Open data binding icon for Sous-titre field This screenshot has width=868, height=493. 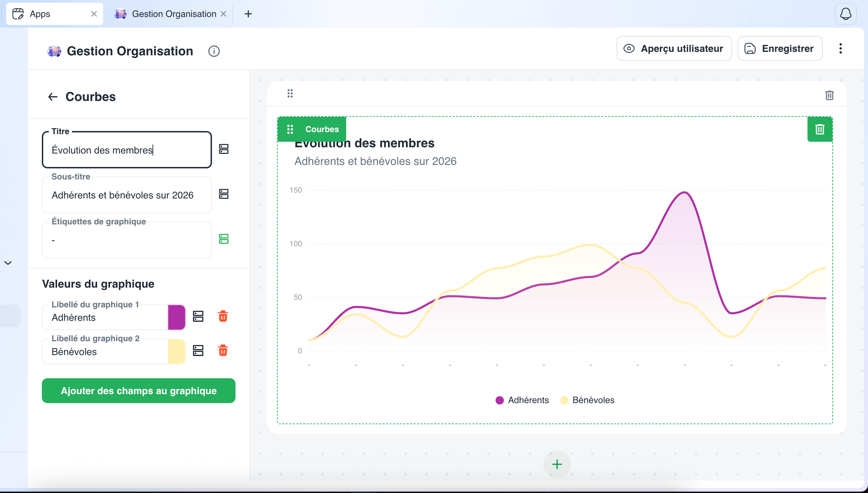click(x=224, y=194)
